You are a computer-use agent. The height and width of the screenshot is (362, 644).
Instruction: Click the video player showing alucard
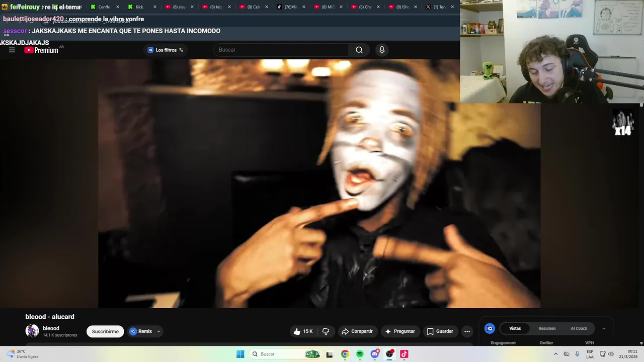(319, 184)
